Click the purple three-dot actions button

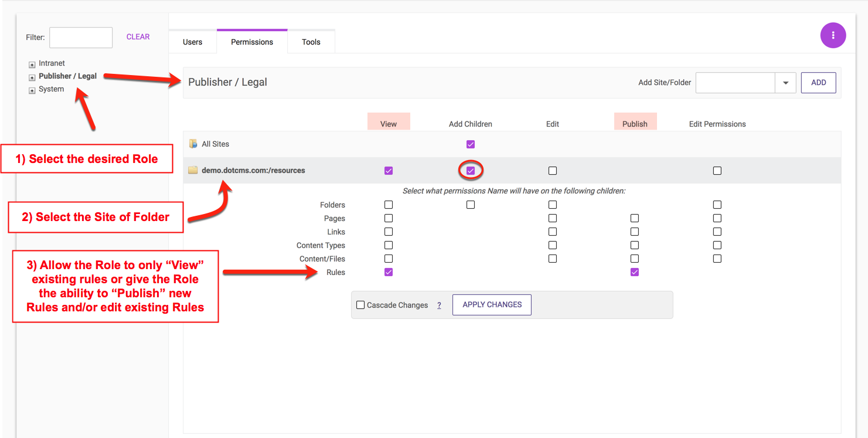[833, 36]
